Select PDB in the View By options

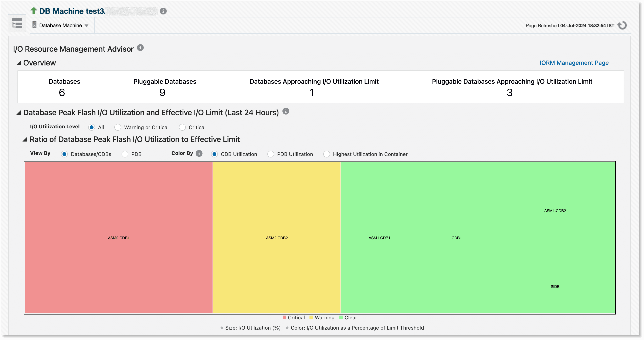(x=125, y=154)
